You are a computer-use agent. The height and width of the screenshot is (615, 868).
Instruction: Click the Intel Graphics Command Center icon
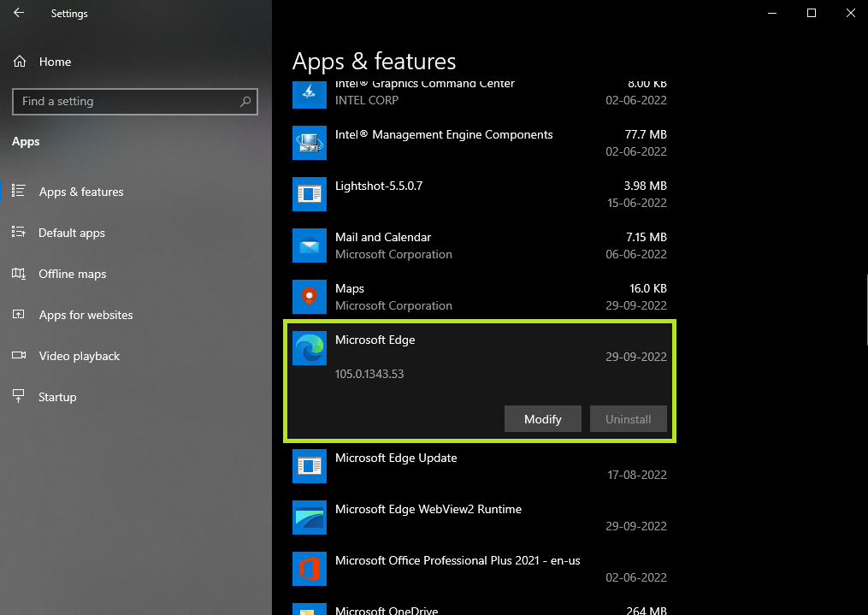pyautogui.click(x=310, y=94)
